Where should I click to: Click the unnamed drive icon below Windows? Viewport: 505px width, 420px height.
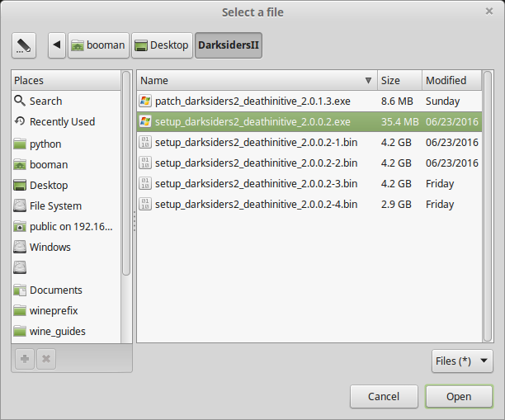coord(20,267)
